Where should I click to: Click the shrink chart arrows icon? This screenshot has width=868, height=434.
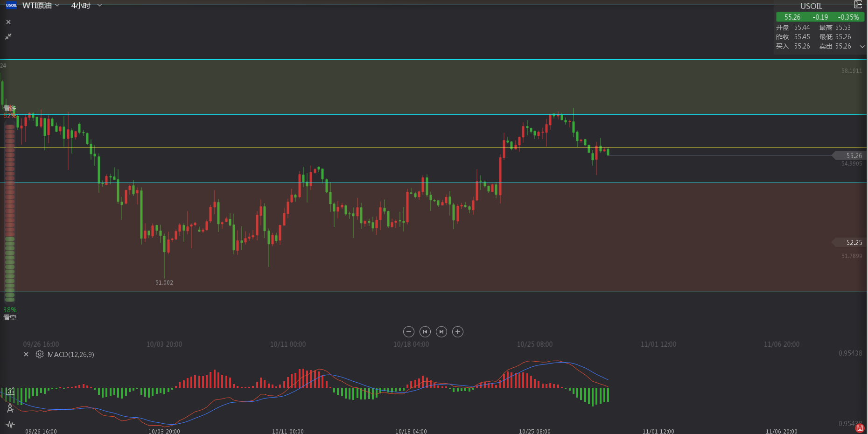click(x=8, y=36)
